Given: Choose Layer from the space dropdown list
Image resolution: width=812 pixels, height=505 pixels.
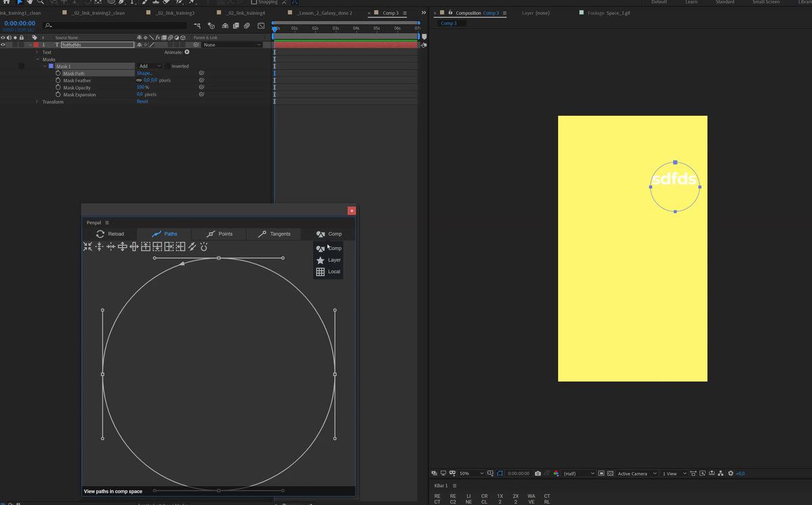Looking at the screenshot, I should 329,260.
